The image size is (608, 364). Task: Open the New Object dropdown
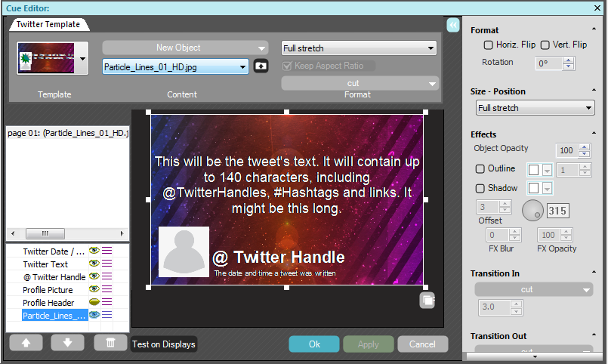click(185, 48)
